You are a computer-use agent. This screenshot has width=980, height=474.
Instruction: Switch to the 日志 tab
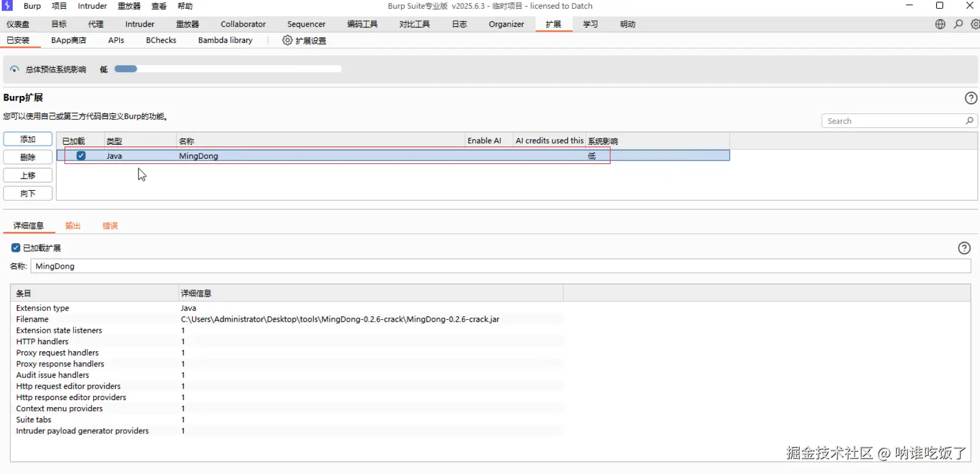(459, 24)
